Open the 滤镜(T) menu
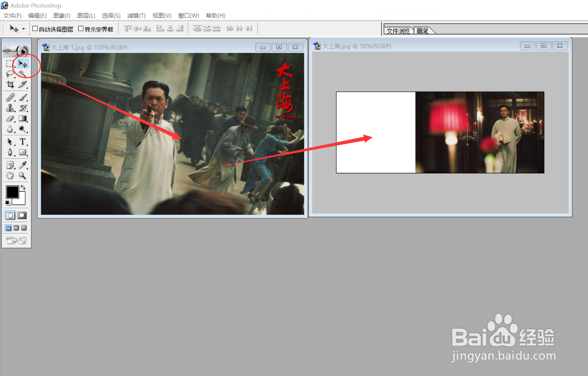The image size is (588, 376). pos(136,16)
